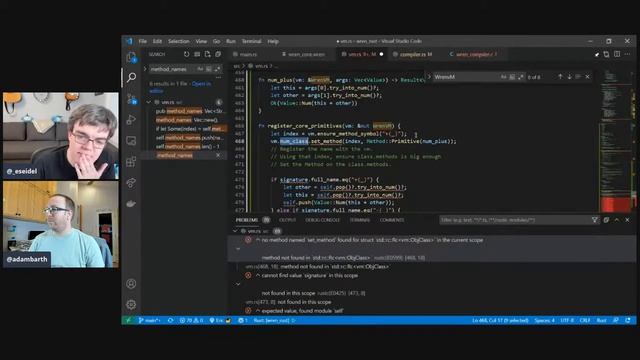This screenshot has height=360, width=640.
Task: Open the Explorer view in activity bar
Action: point(131,57)
